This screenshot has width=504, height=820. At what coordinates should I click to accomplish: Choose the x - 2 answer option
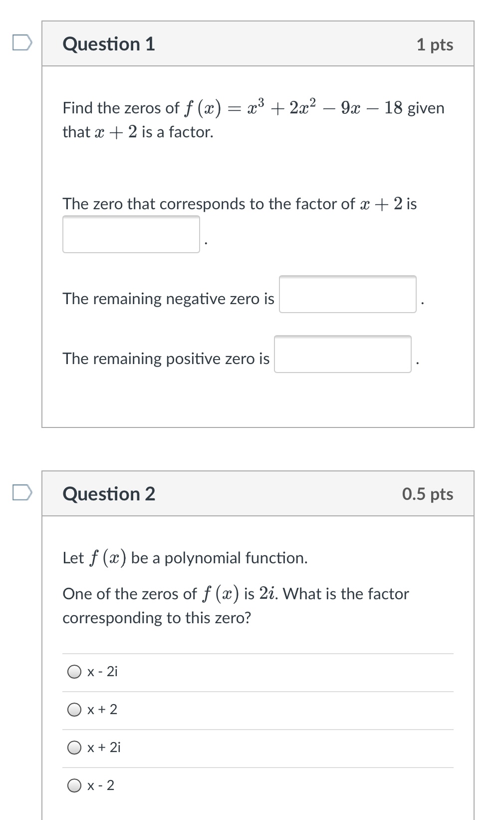75,785
